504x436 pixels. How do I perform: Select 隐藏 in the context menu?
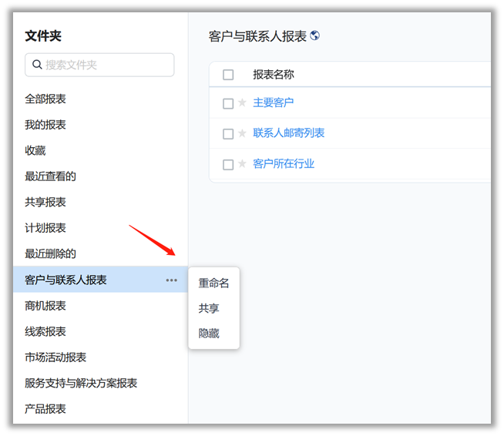pos(209,334)
